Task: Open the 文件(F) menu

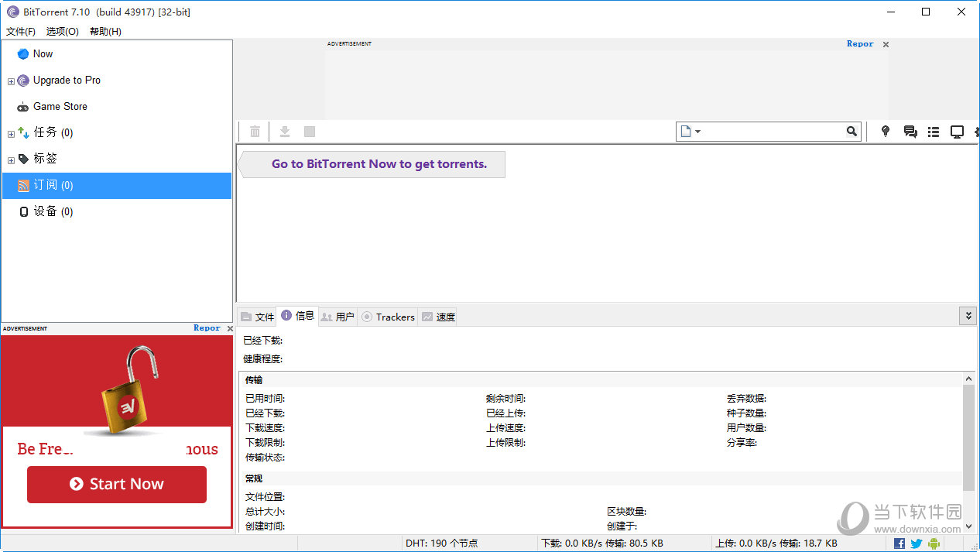Action: (21, 32)
